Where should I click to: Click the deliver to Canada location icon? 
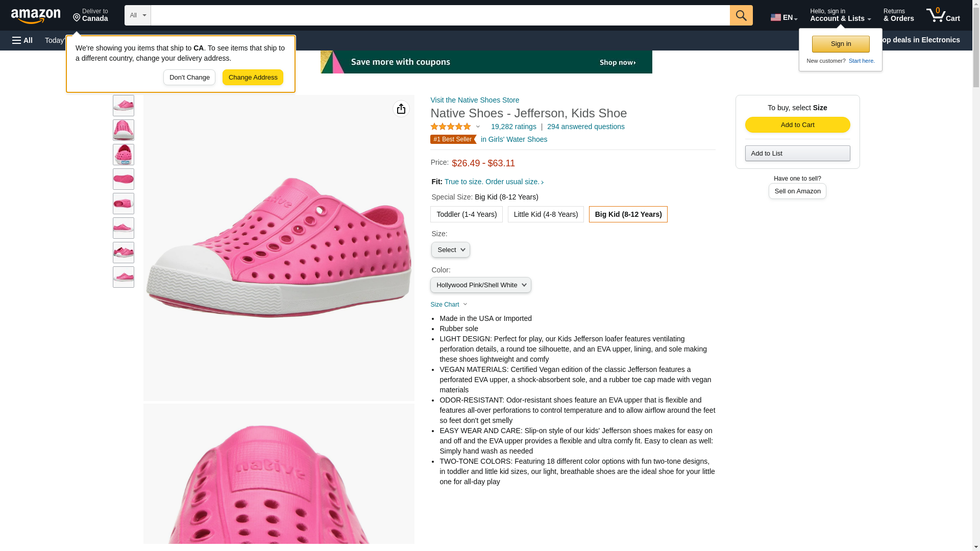tap(77, 18)
